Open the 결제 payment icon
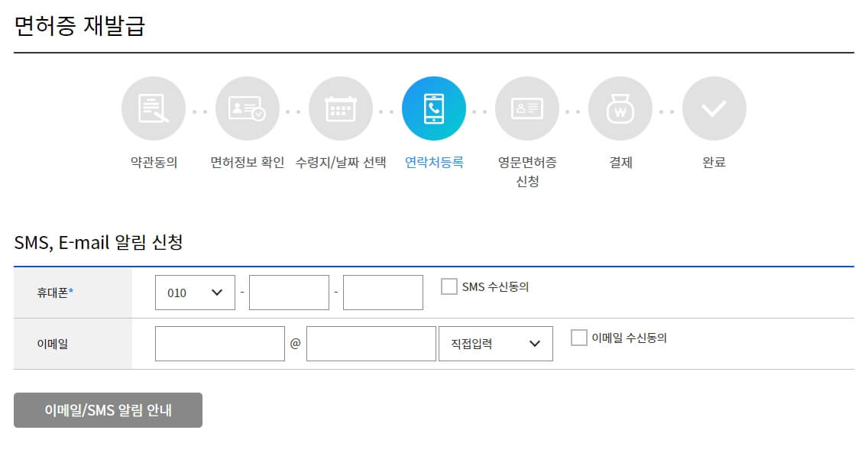This screenshot has width=868, height=456. 620,108
